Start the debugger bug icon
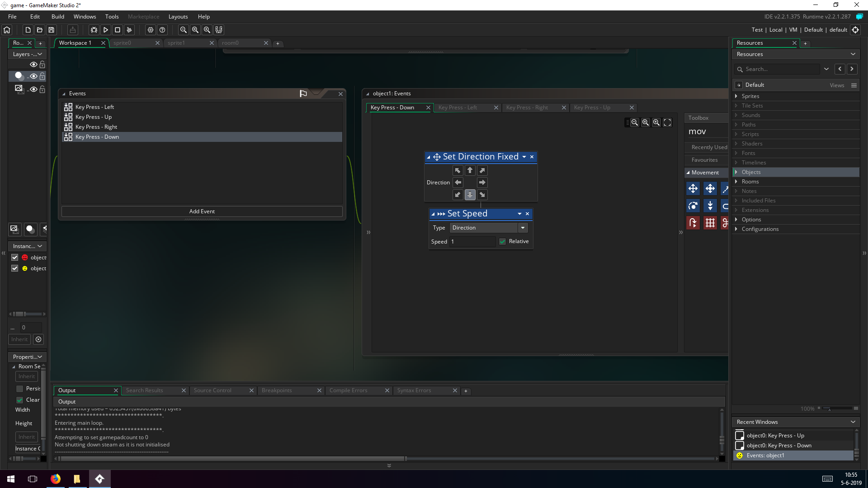 (x=94, y=30)
